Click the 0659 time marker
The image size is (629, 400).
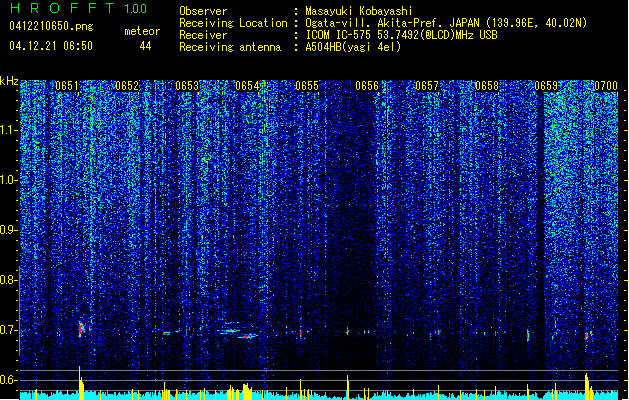[546, 86]
